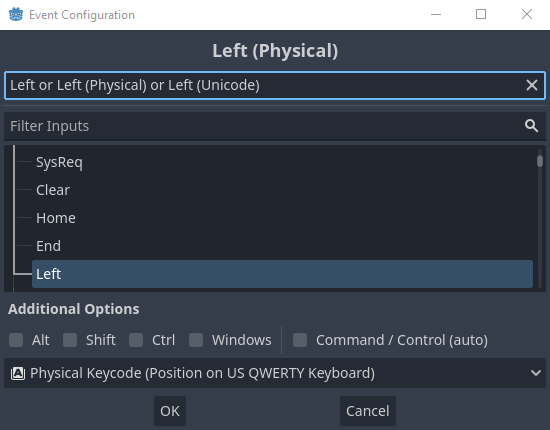550x430 pixels.
Task: Click the keycode icon beside Physical Keycode
Action: 18,373
